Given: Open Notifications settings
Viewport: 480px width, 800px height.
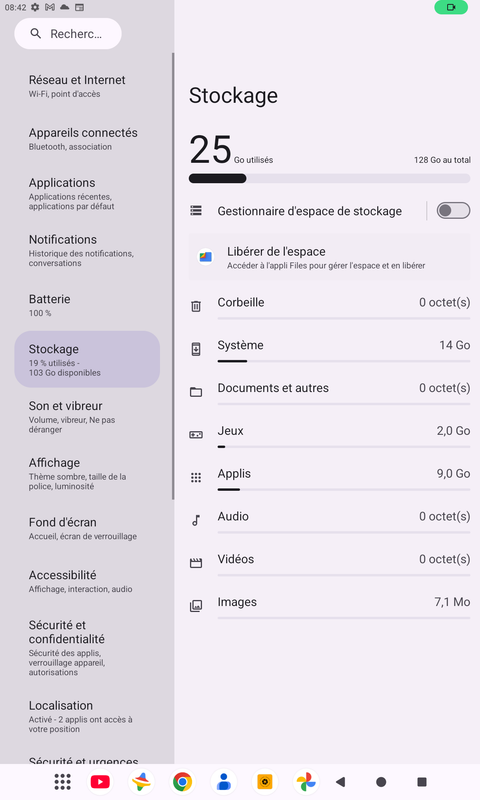Looking at the screenshot, I should pos(87,251).
